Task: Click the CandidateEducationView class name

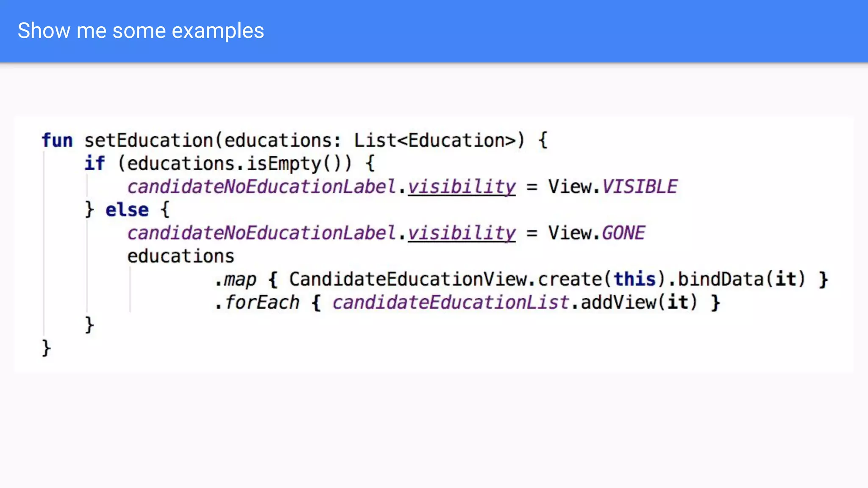Action: click(408, 280)
